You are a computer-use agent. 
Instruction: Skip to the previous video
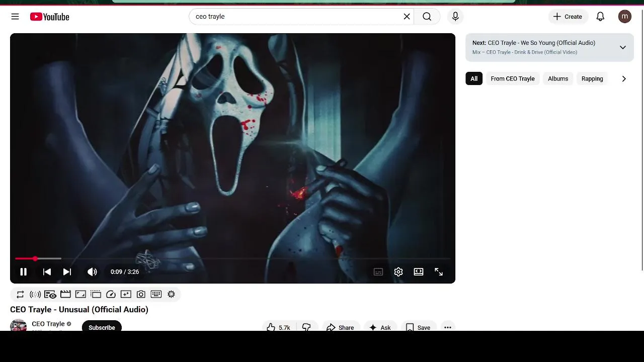pos(47,272)
